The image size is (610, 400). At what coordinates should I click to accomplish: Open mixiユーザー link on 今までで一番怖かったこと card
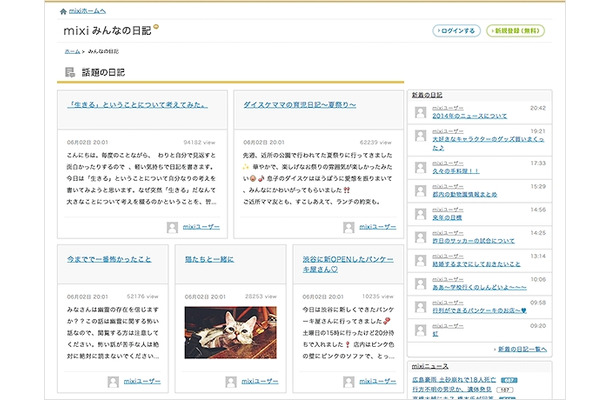[x=142, y=381]
